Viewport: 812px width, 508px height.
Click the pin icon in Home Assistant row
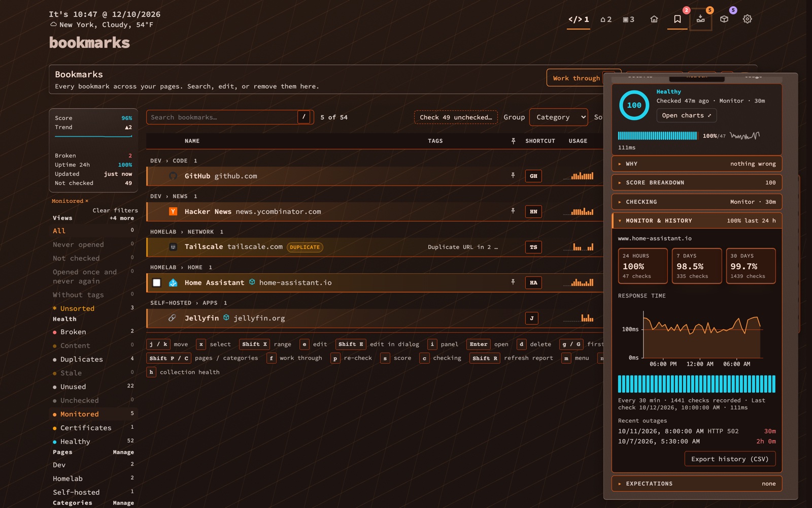coord(513,282)
